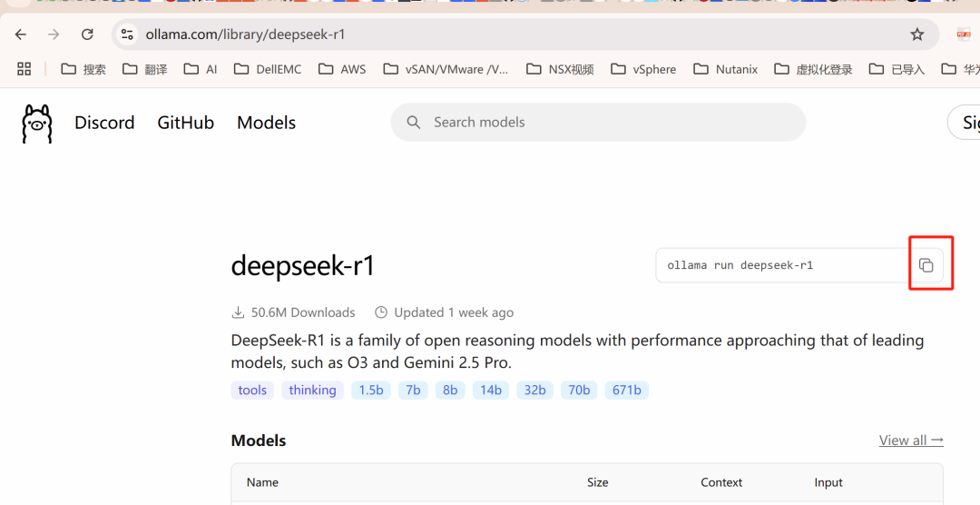Open the vSphere bookmark folder
Viewport: 980px width, 505px height.
pos(643,69)
